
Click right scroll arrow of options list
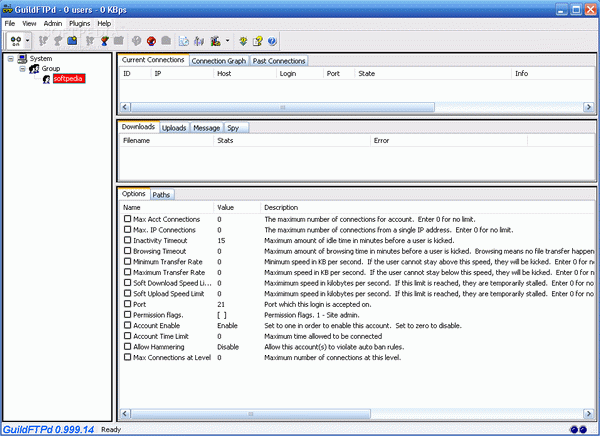589,414
